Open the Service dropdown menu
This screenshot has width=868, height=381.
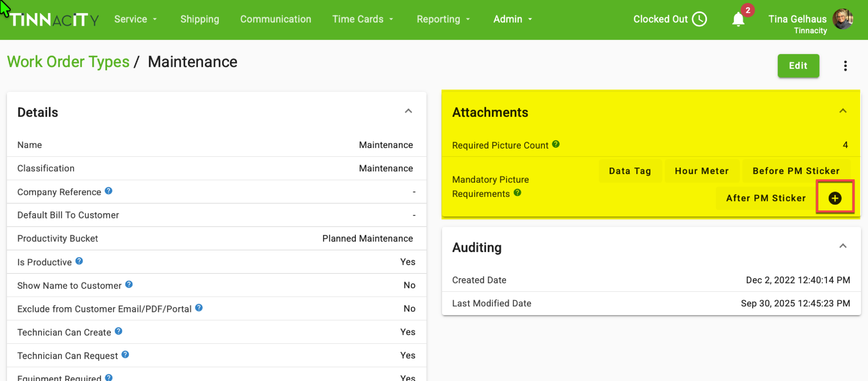coord(135,19)
